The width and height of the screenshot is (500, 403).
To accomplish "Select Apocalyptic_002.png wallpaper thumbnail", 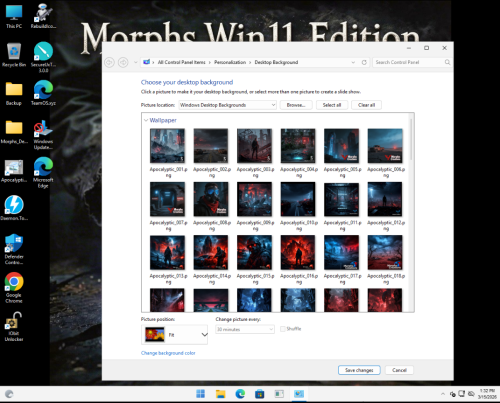I will coord(211,146).
